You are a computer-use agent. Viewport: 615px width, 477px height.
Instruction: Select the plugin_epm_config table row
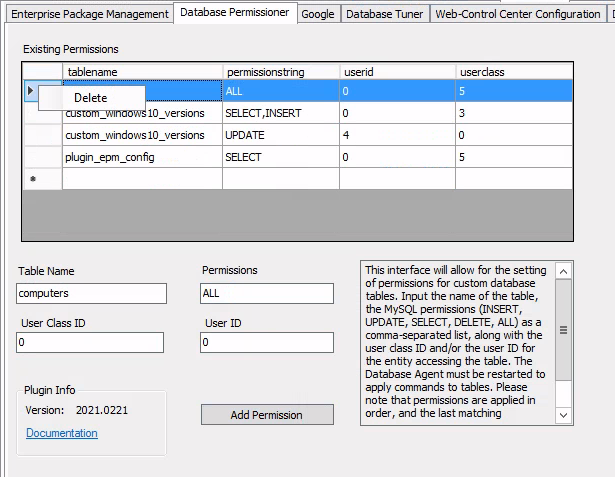click(x=142, y=157)
